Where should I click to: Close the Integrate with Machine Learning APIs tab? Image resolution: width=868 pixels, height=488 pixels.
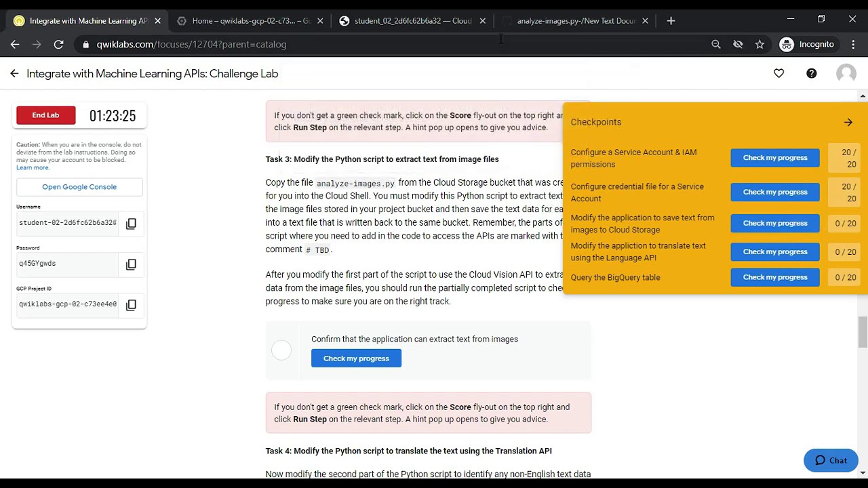[x=157, y=21]
